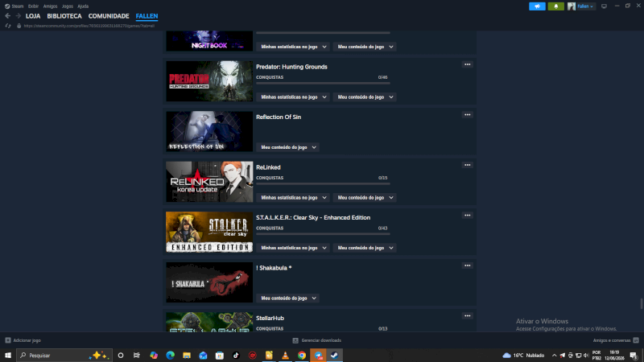Screen dimensions: 644x362
Task: Click the Adicionar jogo plus icon
Action: 8,340
